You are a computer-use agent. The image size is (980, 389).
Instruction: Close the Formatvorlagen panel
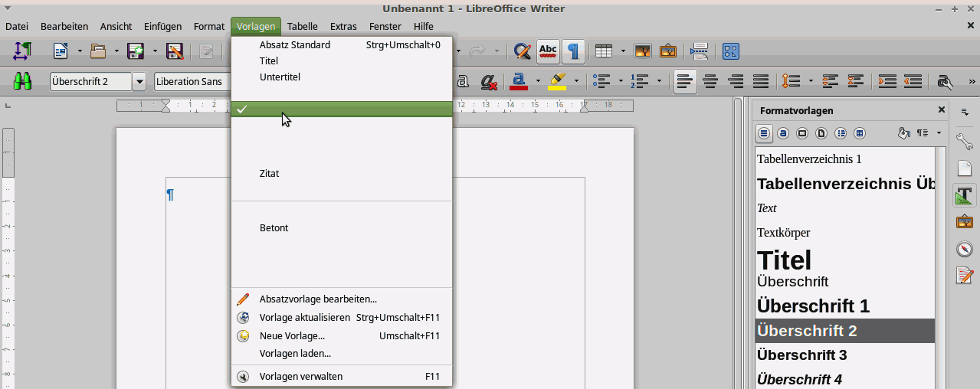[942, 110]
